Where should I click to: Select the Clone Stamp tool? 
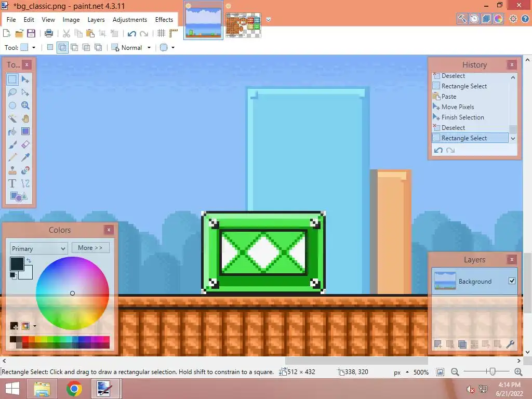pos(12,170)
